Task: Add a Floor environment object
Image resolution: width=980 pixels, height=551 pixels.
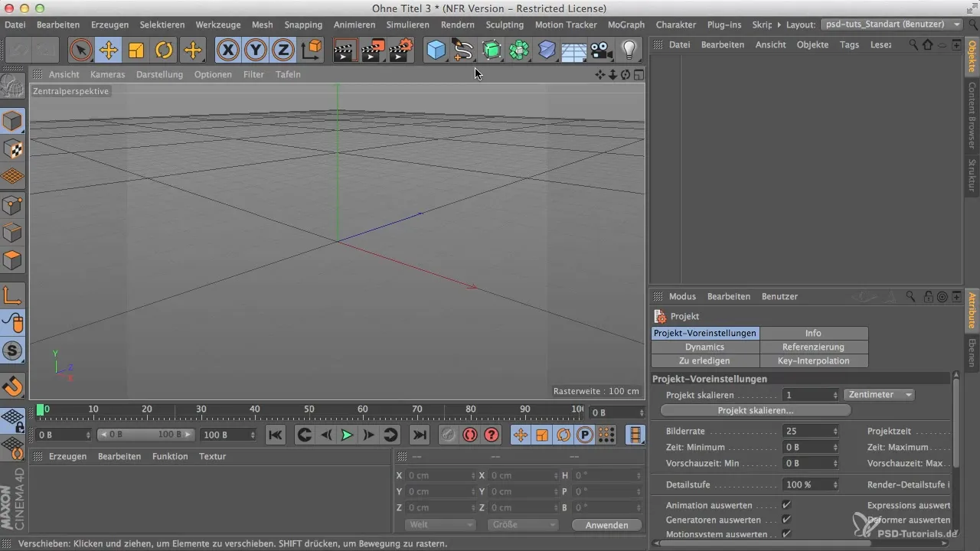Action: [x=574, y=51]
